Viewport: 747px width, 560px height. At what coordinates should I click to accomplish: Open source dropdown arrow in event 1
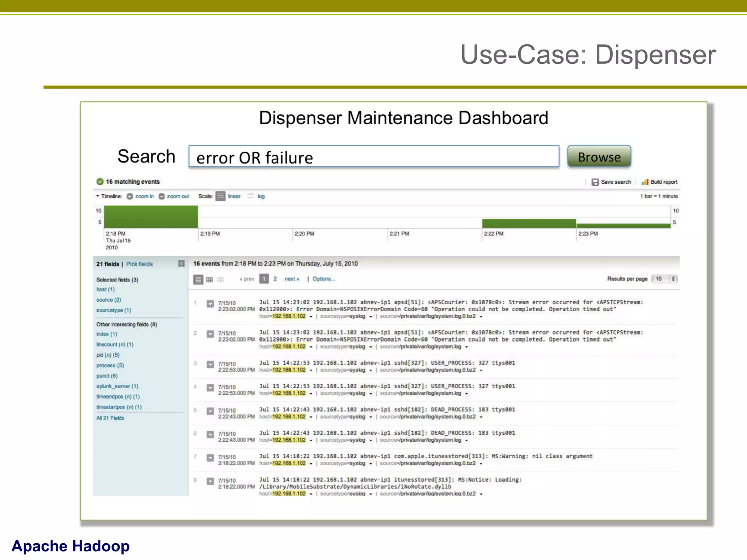coord(481,316)
